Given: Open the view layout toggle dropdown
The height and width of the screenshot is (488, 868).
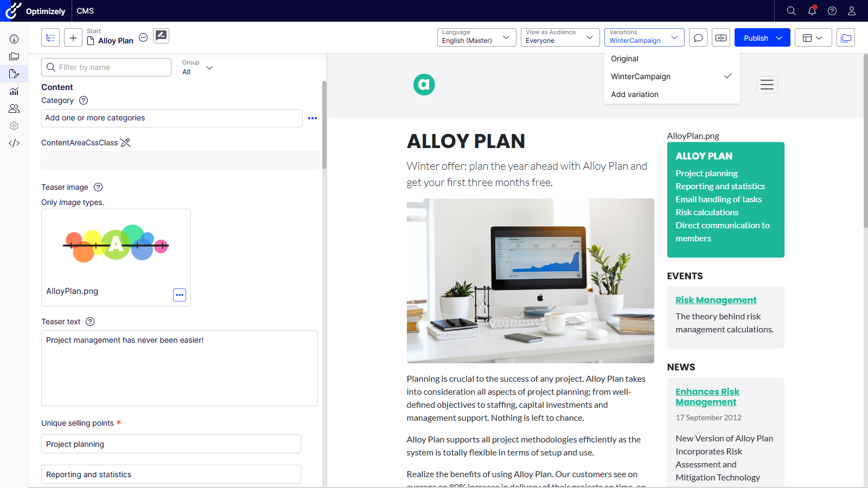Looking at the screenshot, I should pos(813,38).
